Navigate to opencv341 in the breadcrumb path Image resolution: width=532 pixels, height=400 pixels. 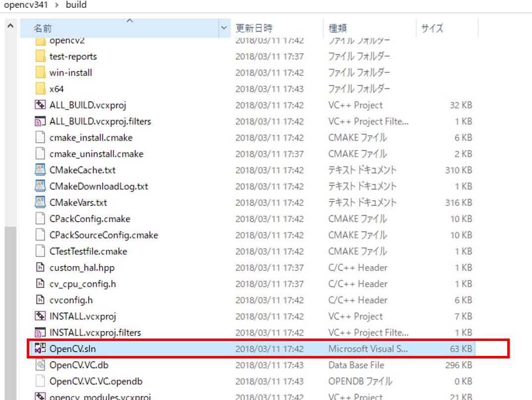coord(23,5)
